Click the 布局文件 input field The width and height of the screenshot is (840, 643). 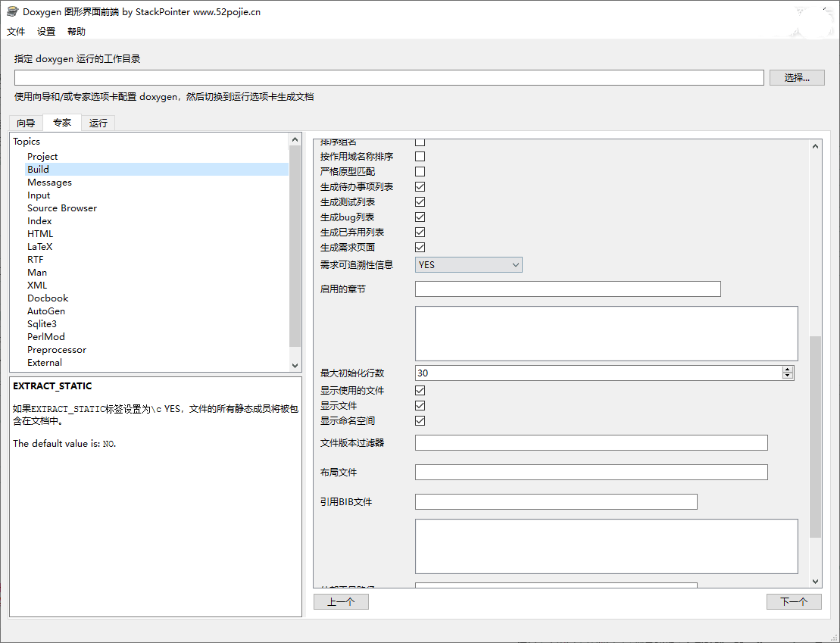591,473
